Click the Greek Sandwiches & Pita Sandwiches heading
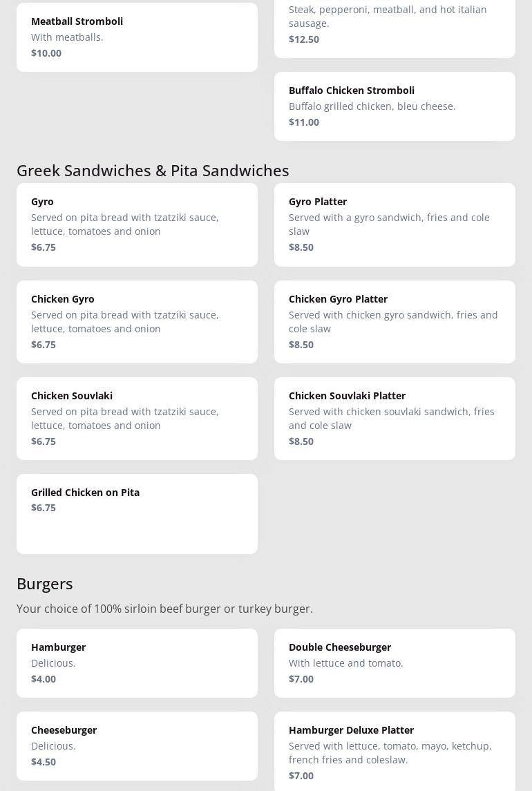Viewport: 532px width, 791px height. tap(153, 170)
